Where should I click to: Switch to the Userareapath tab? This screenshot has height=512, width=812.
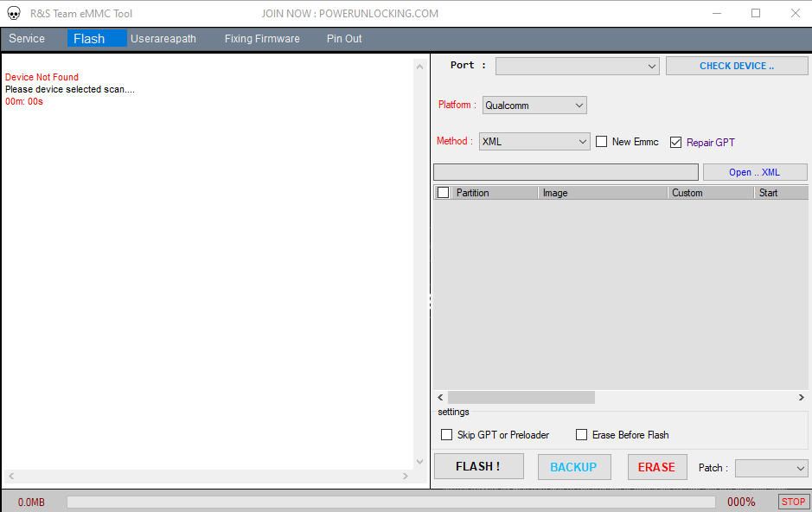(163, 38)
